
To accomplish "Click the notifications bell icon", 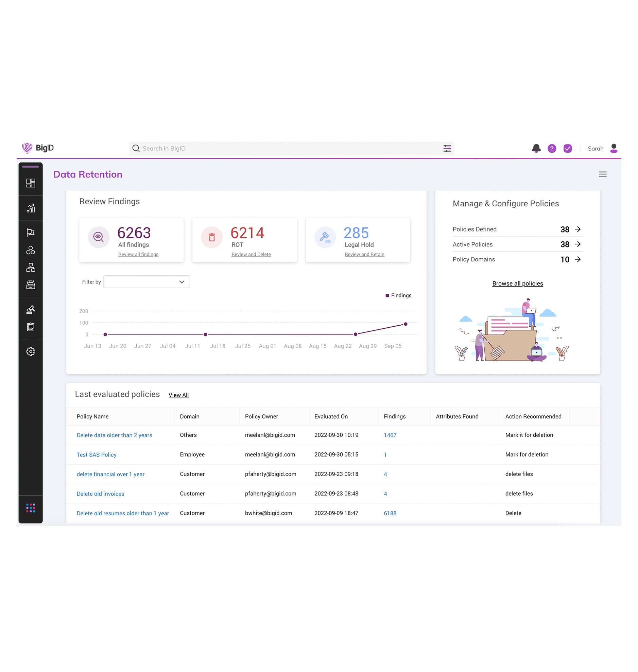I will pyautogui.click(x=536, y=149).
